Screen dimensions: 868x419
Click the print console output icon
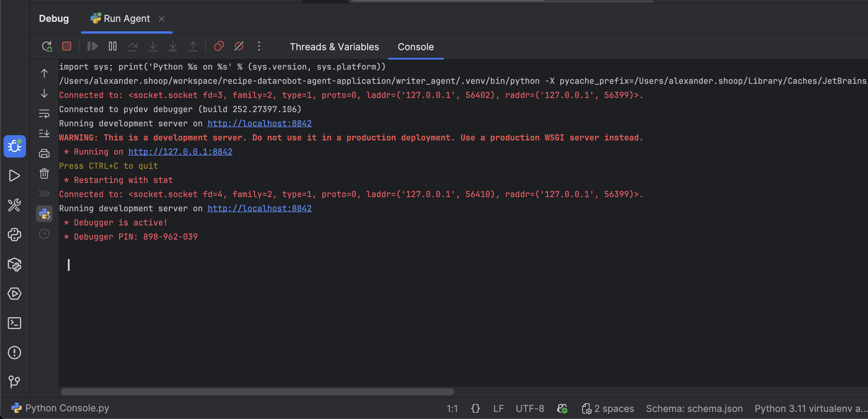point(44,154)
